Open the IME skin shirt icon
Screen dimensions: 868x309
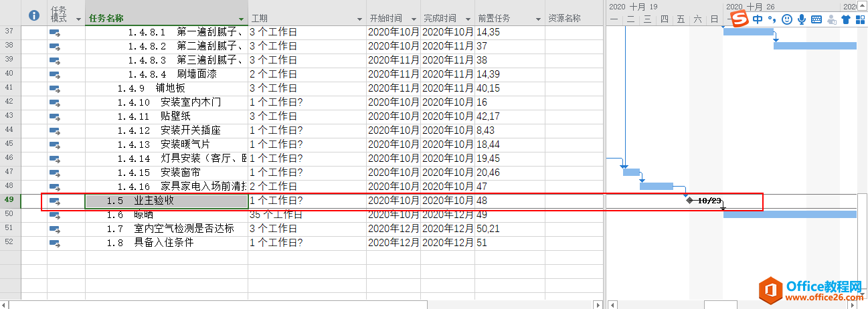click(845, 19)
